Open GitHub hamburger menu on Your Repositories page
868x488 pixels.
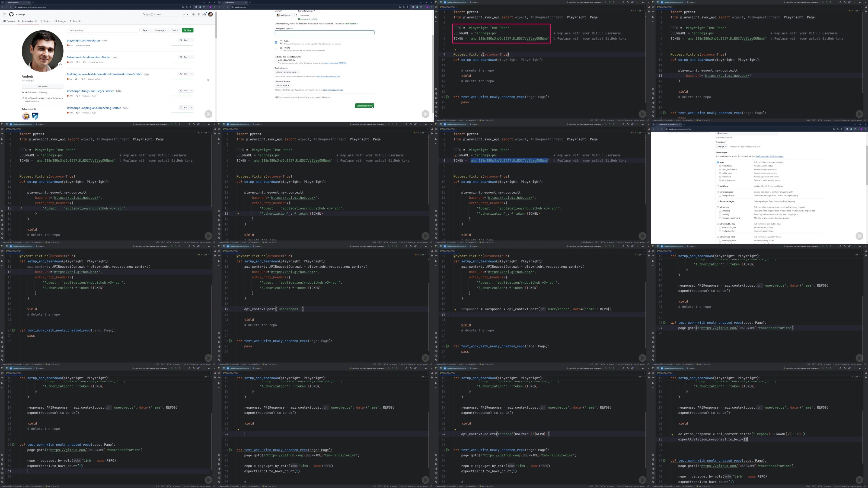pos(4,14)
